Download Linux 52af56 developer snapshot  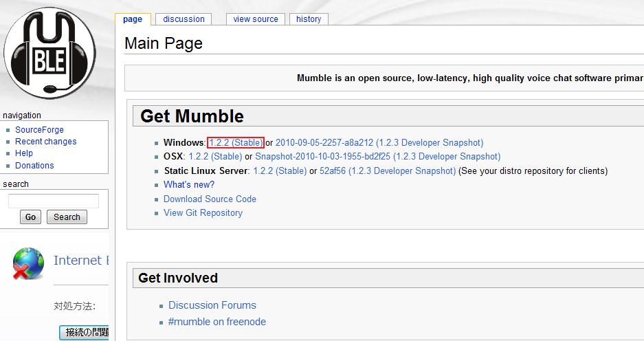click(388, 171)
